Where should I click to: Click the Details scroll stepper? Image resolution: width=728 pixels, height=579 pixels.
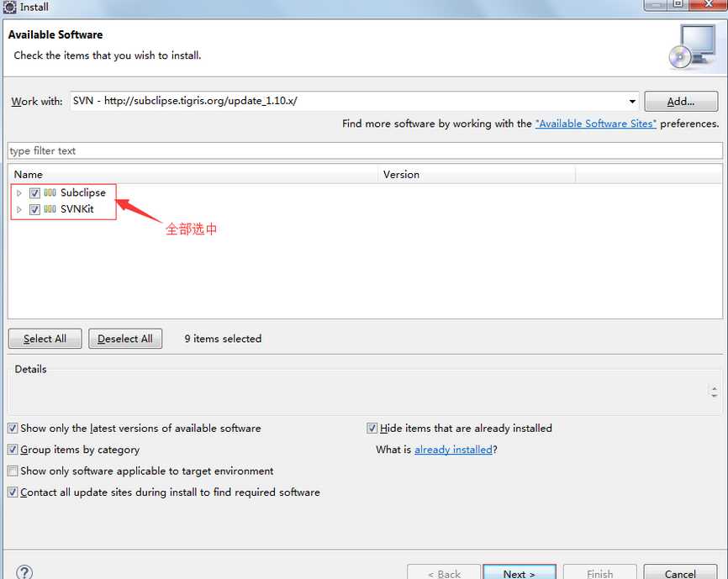point(714,392)
